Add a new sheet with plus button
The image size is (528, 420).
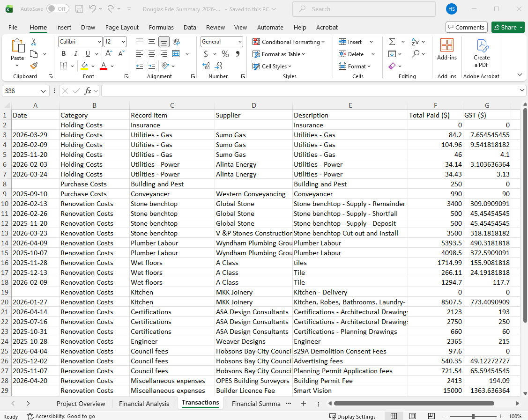click(303, 403)
